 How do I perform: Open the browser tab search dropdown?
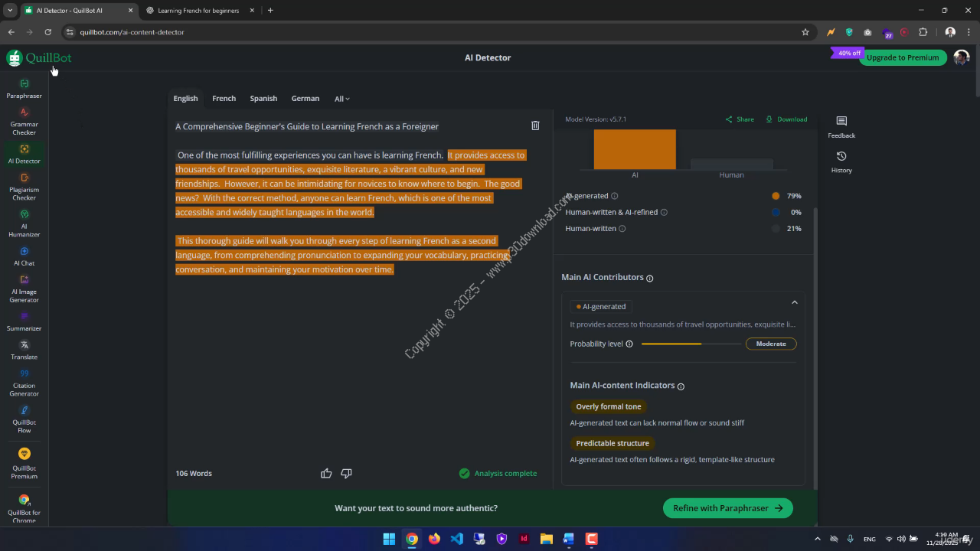pyautogui.click(x=10, y=11)
